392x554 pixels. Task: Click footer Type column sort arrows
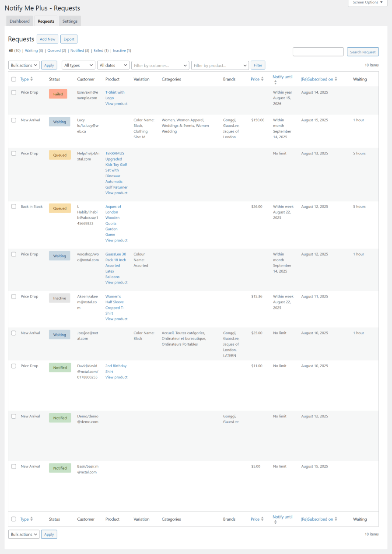pos(31,519)
